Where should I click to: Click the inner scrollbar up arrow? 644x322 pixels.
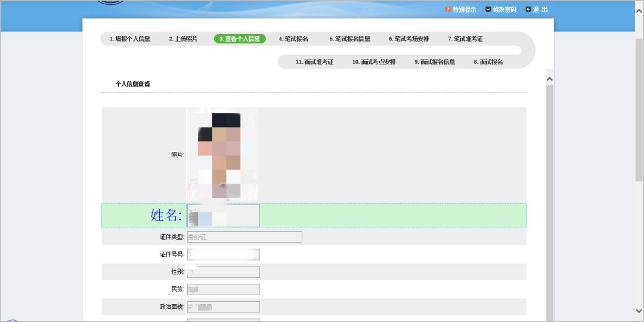pos(550,79)
